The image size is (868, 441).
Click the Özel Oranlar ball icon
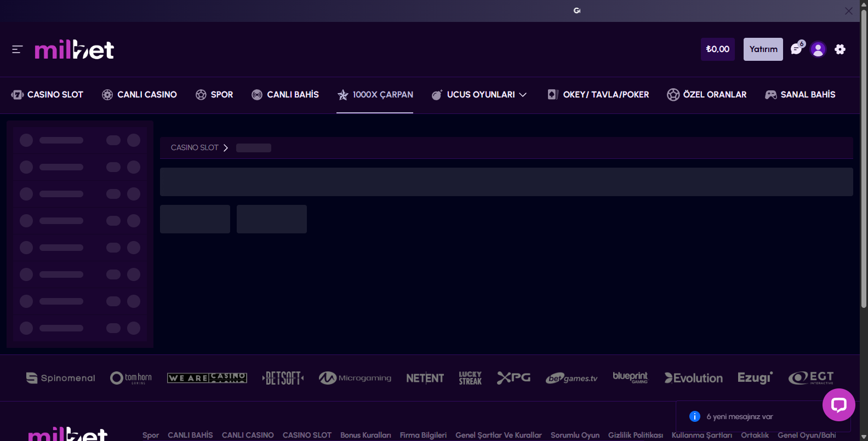[x=673, y=95]
